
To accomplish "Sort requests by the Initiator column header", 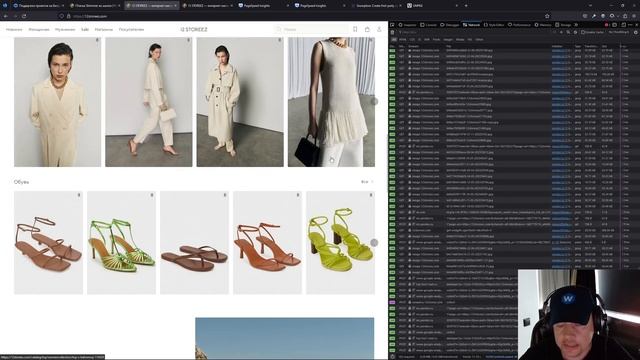I will [562, 46].
